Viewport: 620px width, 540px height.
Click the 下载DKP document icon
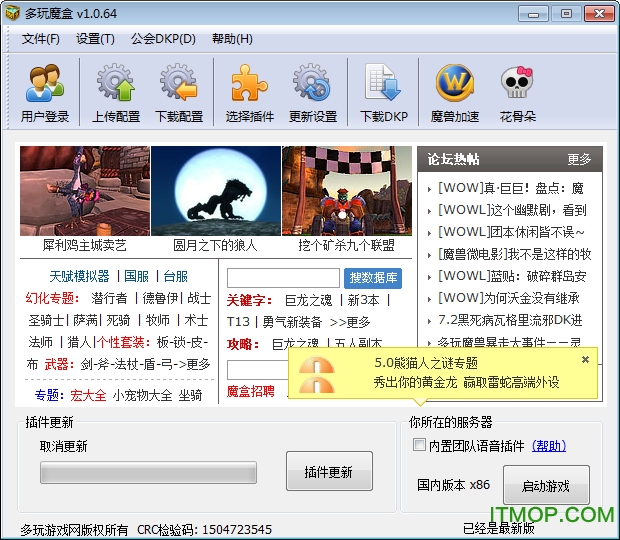[x=384, y=93]
